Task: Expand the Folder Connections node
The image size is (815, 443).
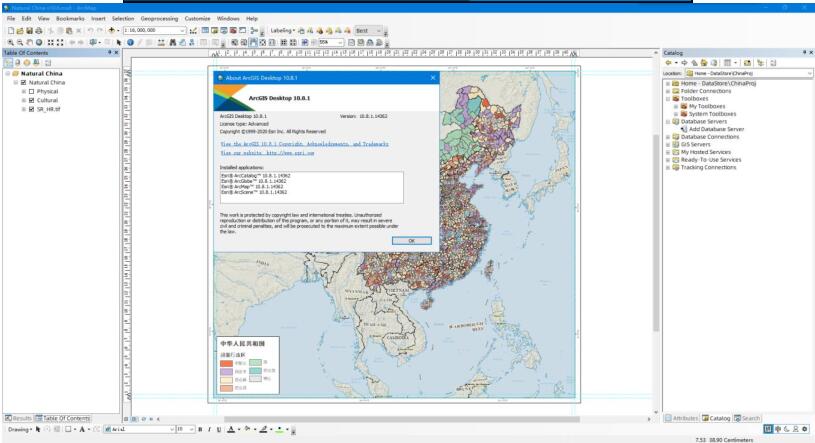Action: point(668,91)
